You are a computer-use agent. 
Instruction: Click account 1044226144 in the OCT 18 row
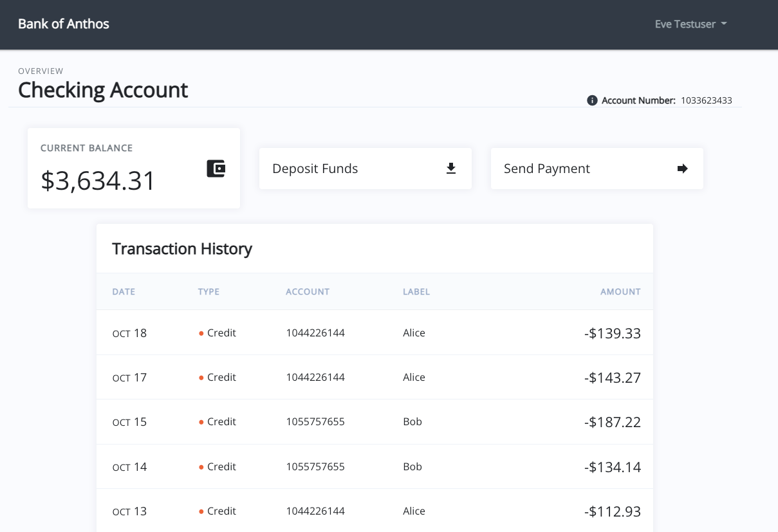click(x=315, y=333)
